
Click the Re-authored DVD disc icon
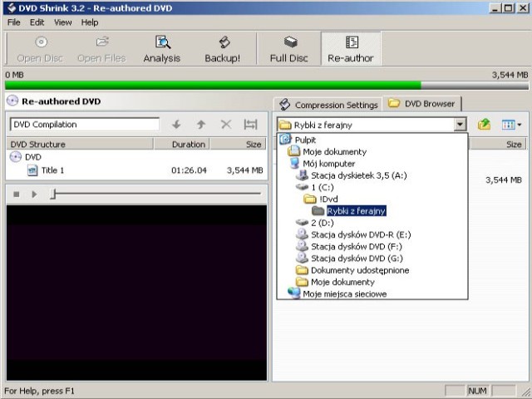pos(12,101)
